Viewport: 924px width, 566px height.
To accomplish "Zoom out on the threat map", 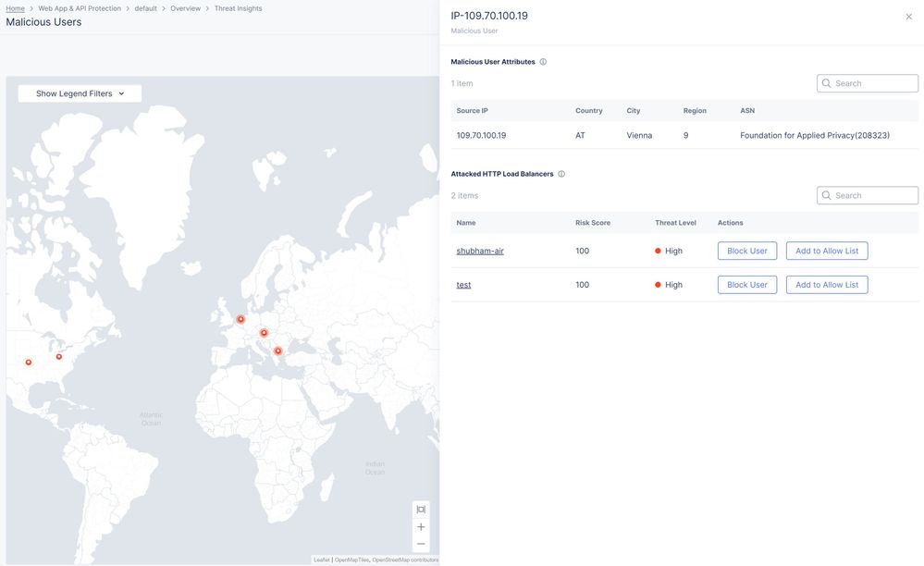I will 421,544.
